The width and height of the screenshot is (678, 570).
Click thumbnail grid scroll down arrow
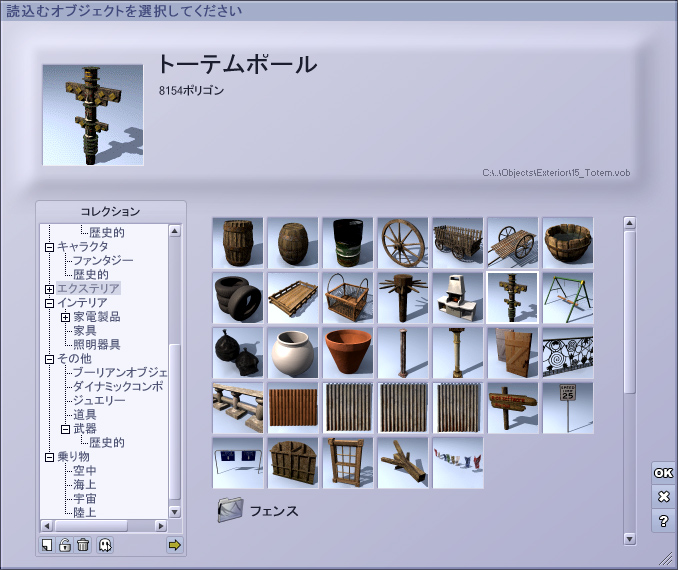[x=630, y=539]
